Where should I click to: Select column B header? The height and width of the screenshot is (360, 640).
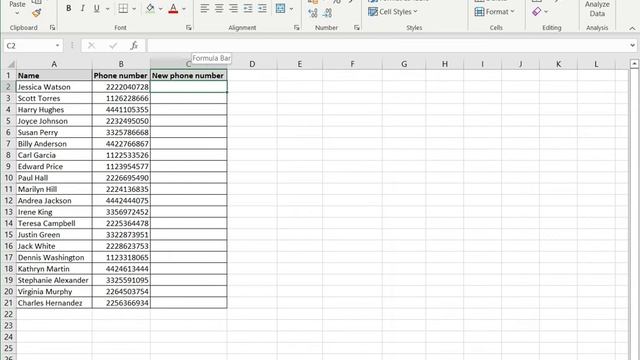pyautogui.click(x=121, y=64)
